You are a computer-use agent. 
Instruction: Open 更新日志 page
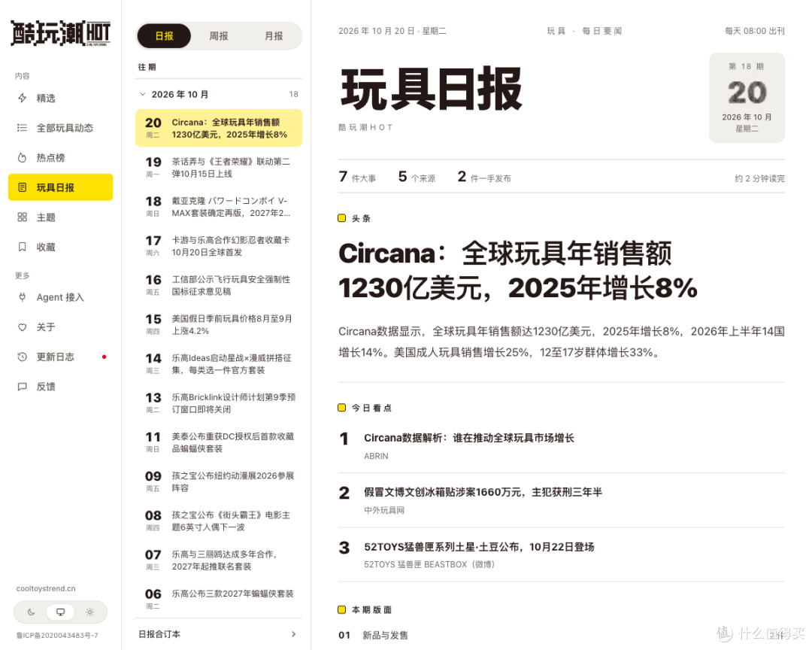pos(61,357)
